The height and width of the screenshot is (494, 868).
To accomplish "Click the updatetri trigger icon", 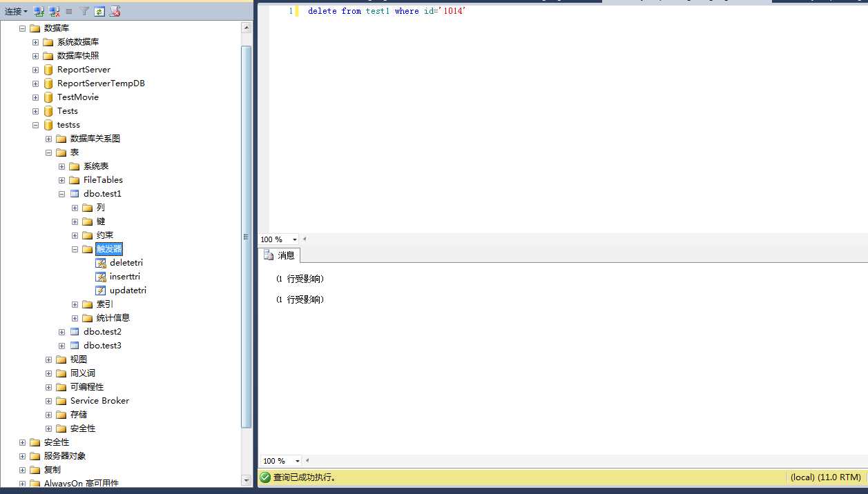I will coord(101,290).
